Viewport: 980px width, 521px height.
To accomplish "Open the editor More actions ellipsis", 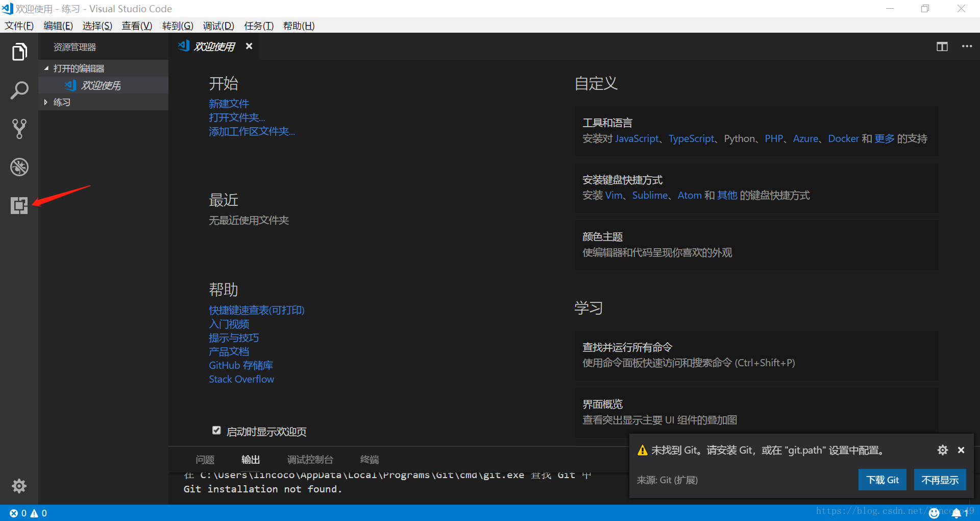I will coord(967,46).
